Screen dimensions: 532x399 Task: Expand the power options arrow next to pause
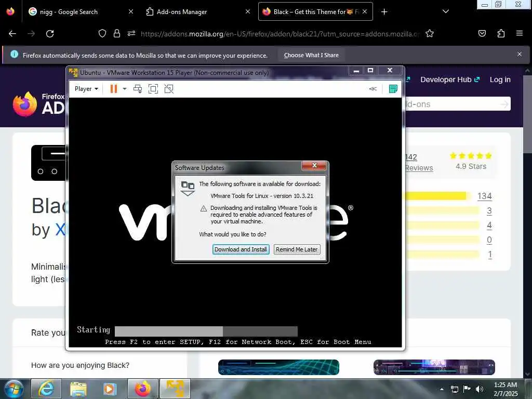[125, 89]
